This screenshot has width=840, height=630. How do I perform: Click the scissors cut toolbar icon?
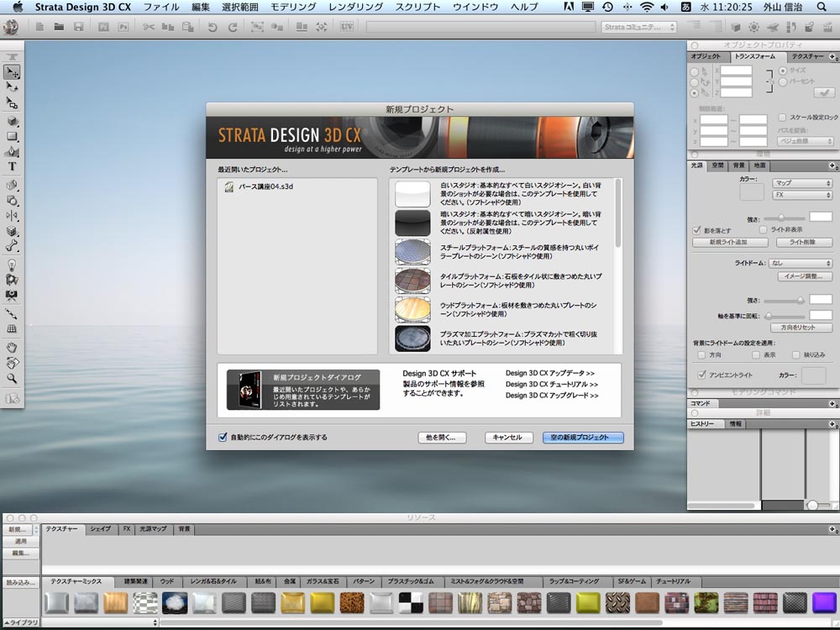[x=149, y=26]
